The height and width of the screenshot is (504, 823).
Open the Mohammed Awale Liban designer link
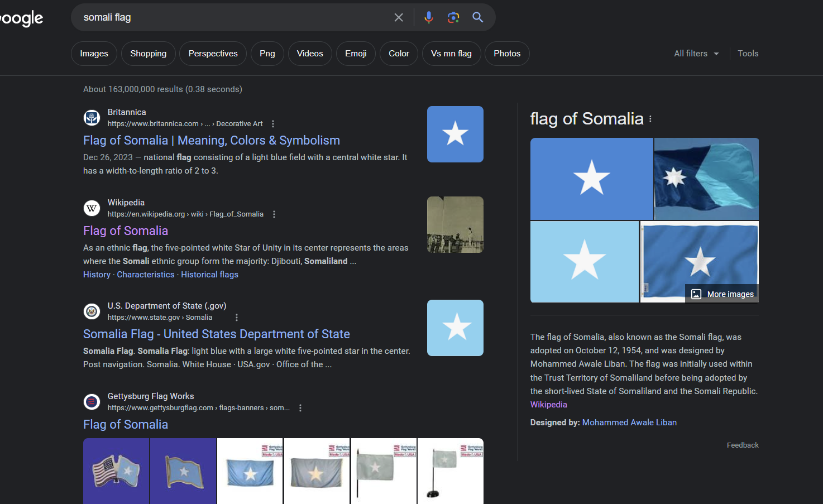629,423
